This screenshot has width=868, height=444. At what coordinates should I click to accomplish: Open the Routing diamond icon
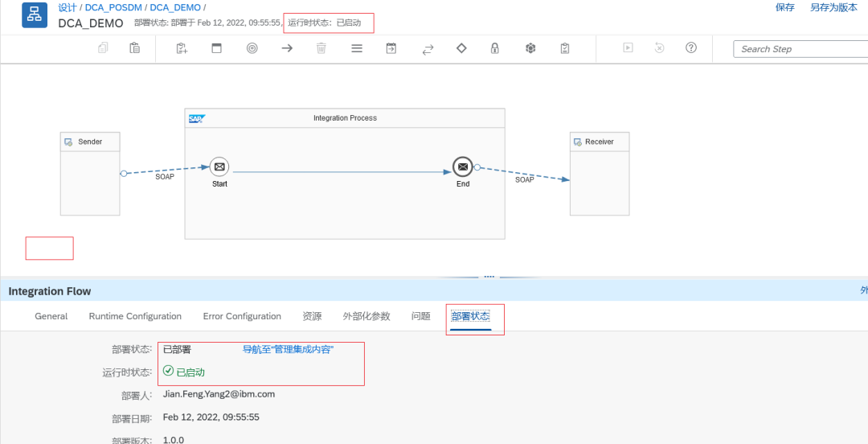pyautogui.click(x=461, y=48)
